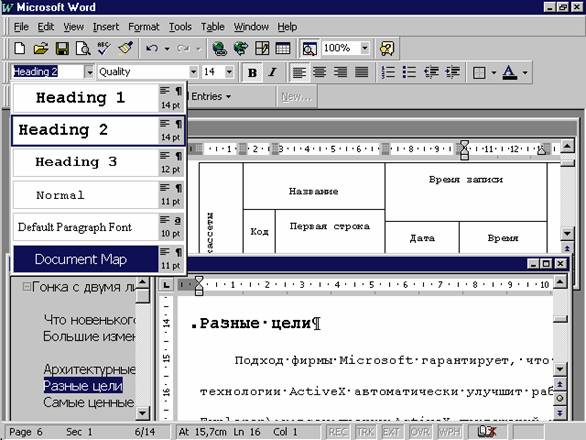This screenshot has height=440, width=586.
Task: Select Что новенького entry in Document Map
Action: click(89, 320)
